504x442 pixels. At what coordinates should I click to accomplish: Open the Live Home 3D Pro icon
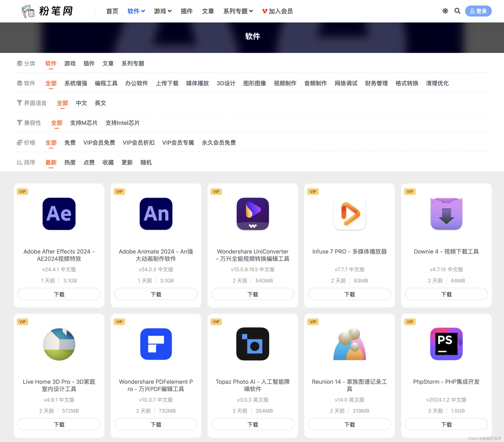click(x=59, y=344)
